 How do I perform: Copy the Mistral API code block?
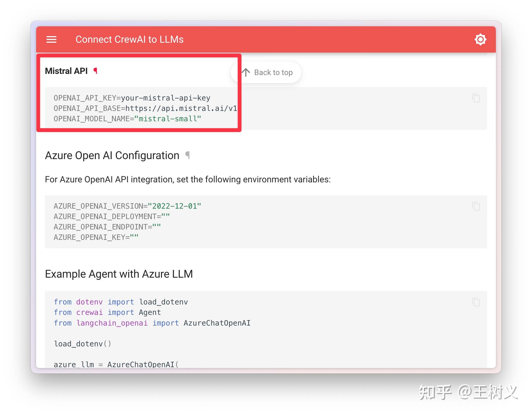click(x=476, y=98)
